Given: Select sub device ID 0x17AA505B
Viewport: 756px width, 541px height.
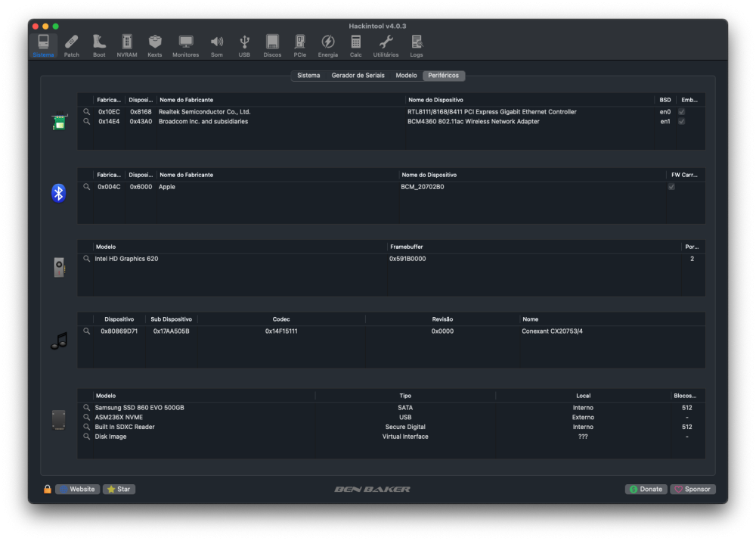Looking at the screenshot, I should (x=171, y=331).
